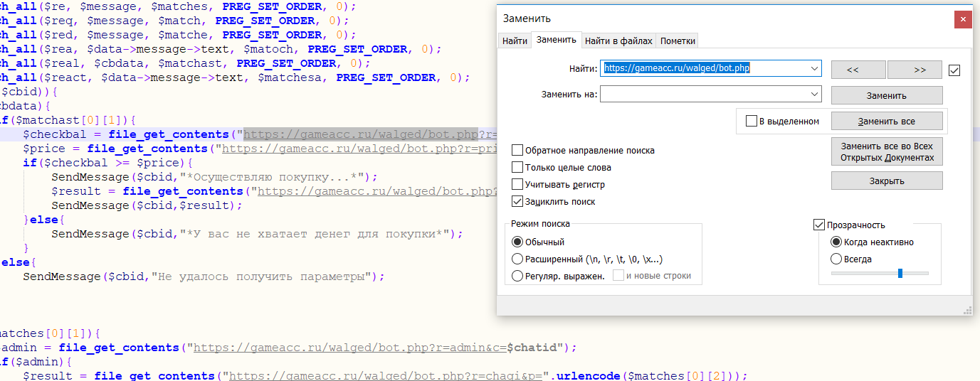Expand the Найти history dropdown arrow
Viewport: 980px width, 381px height.
815,69
